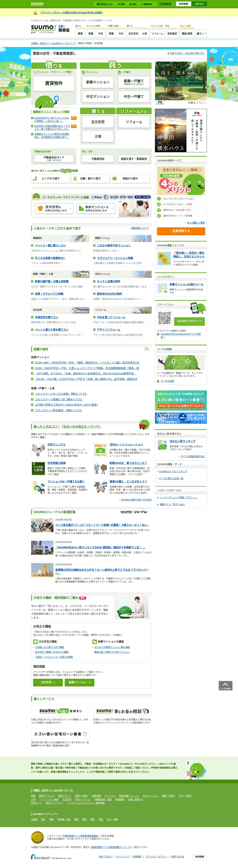Click the ページの先頭へ back-to-top button

225,685
